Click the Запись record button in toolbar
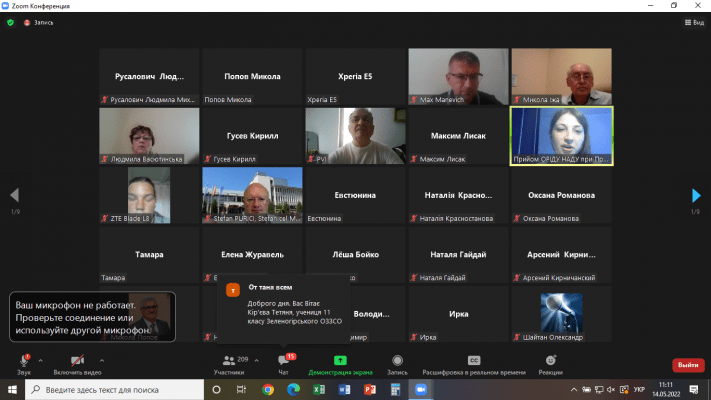Viewport: 711px width, 400px height. [397, 365]
